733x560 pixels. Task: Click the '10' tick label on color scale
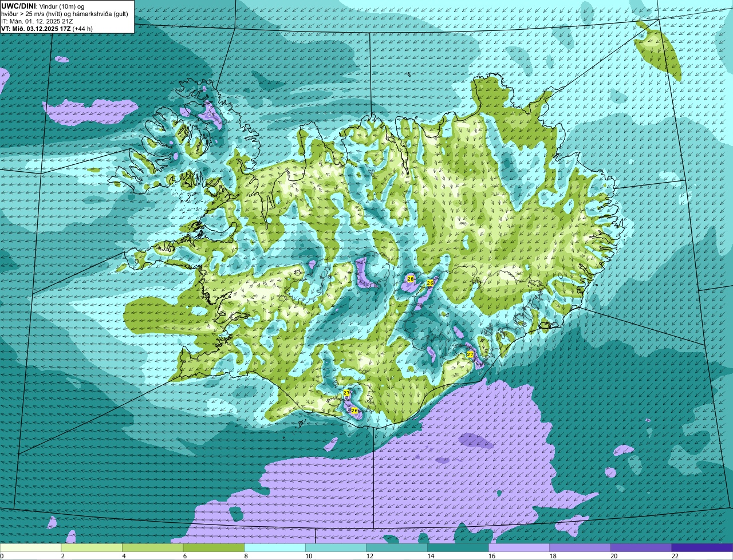pos(309,555)
